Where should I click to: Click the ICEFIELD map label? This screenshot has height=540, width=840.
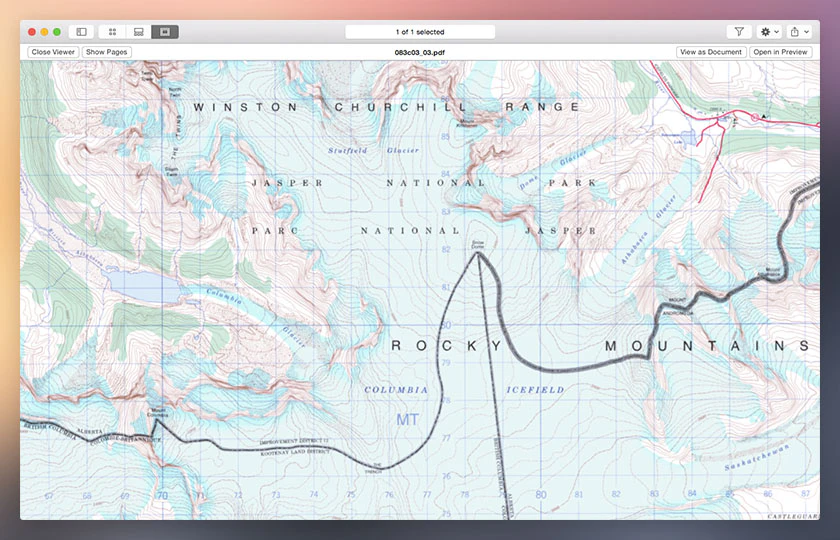pyautogui.click(x=535, y=390)
